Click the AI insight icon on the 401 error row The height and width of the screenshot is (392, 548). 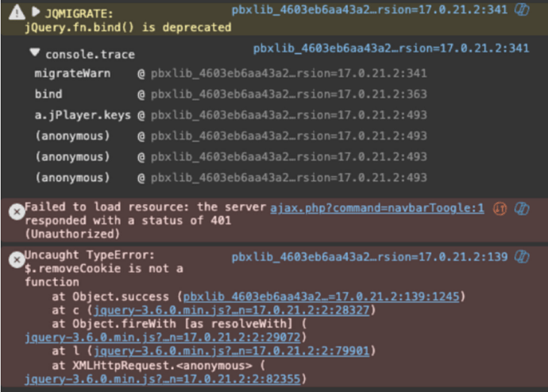point(522,209)
